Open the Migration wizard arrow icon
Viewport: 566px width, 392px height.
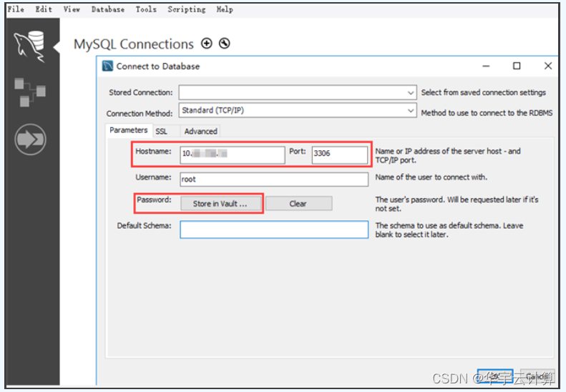(30, 139)
